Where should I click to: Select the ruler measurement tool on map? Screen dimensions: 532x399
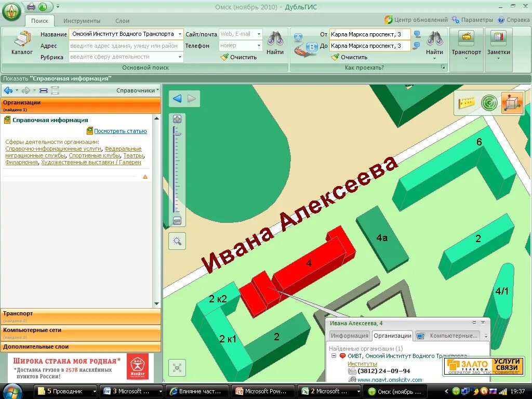click(467, 102)
